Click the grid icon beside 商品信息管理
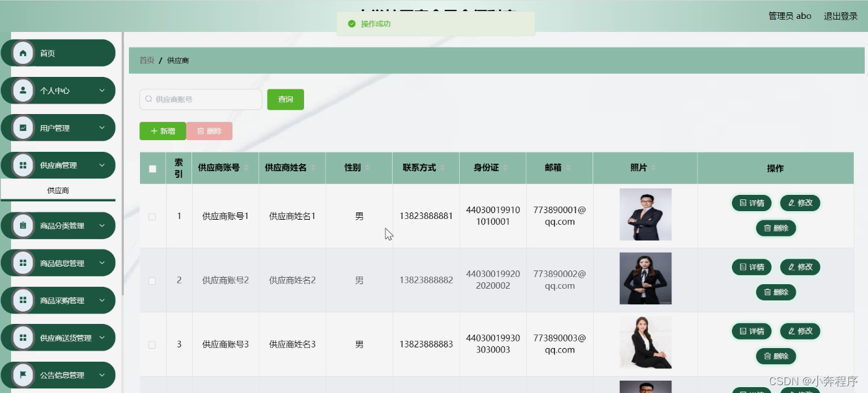This screenshot has width=868, height=393. click(x=23, y=263)
